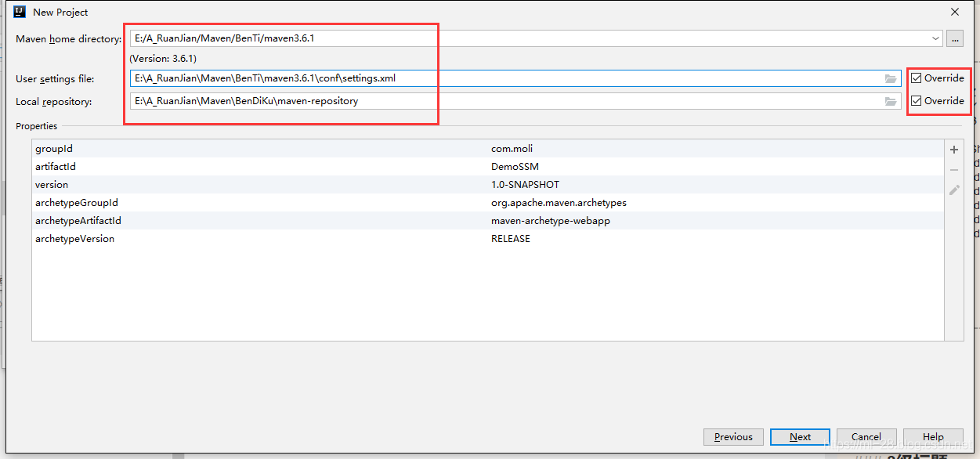Open folder browser for User settings file
This screenshot has width=980, height=459.
click(891, 78)
